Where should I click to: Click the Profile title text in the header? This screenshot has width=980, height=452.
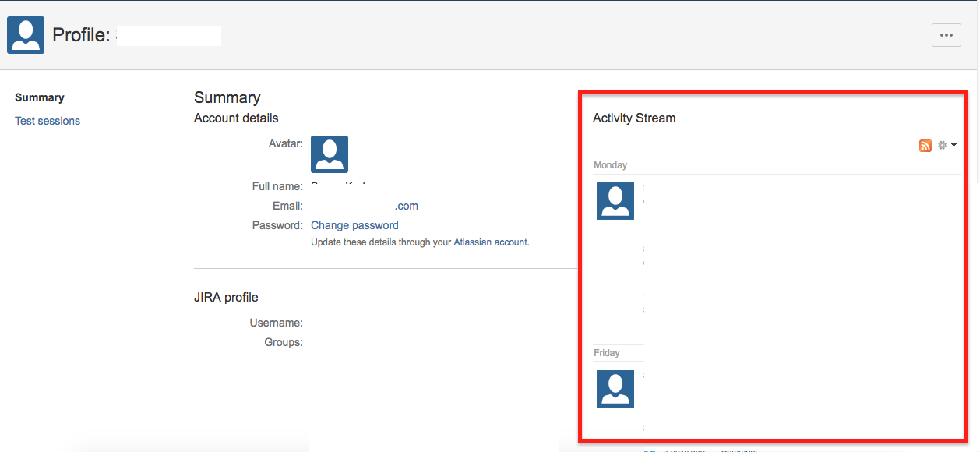pyautogui.click(x=81, y=35)
